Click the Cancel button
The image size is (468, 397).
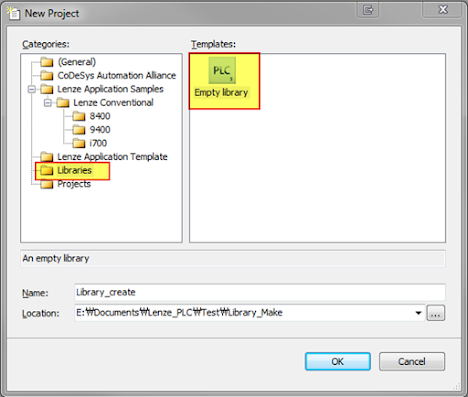pos(412,362)
